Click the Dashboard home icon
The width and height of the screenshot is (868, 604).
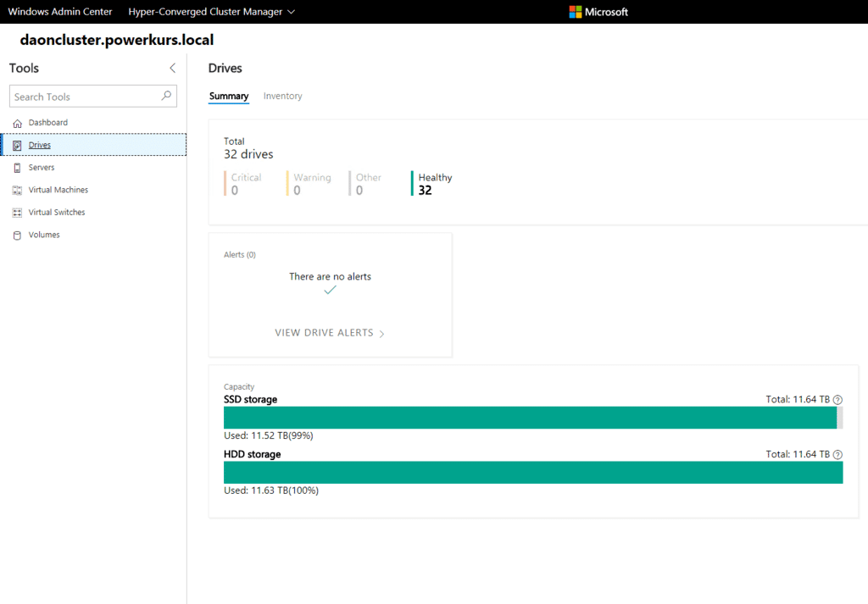17,123
